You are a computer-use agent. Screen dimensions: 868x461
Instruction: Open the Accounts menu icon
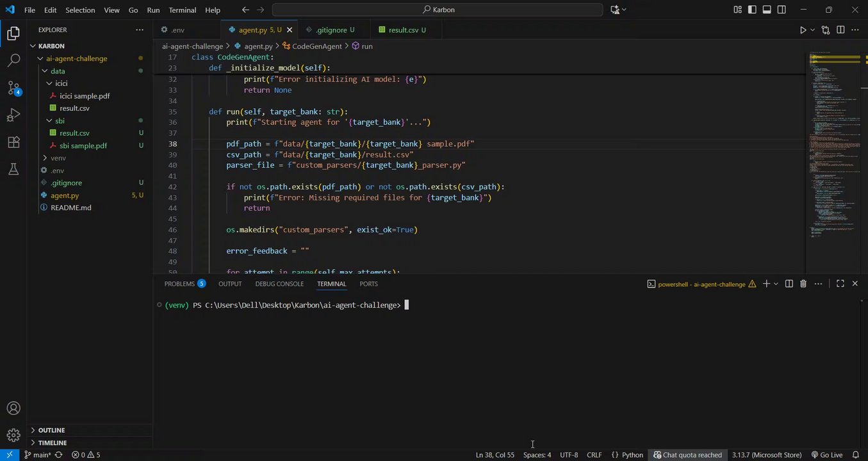click(13, 408)
